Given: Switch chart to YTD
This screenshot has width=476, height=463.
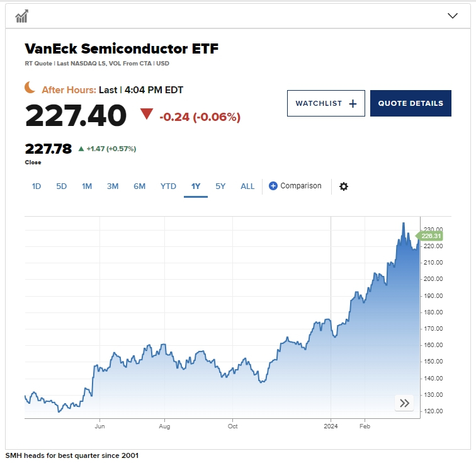Looking at the screenshot, I should coord(168,186).
